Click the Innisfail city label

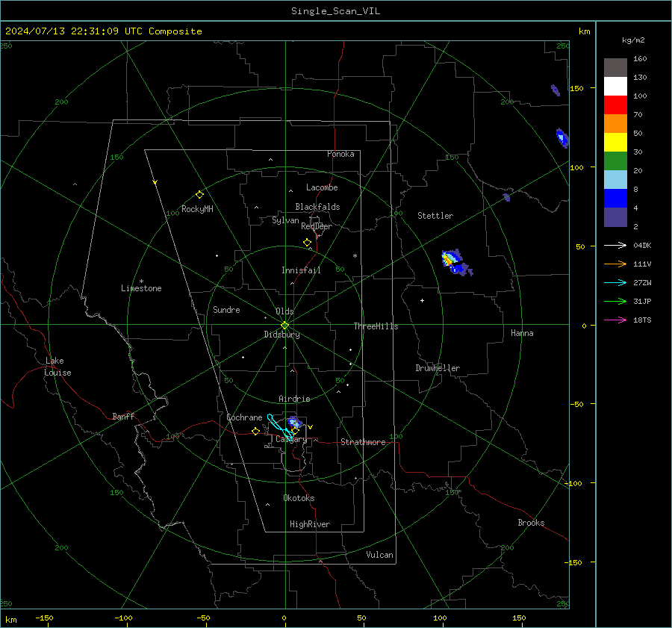coord(301,270)
